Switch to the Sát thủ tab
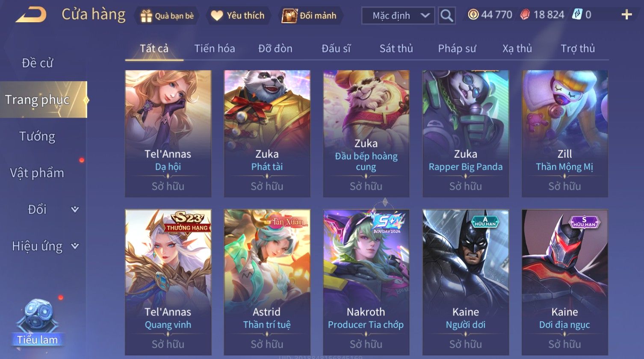 (x=396, y=49)
